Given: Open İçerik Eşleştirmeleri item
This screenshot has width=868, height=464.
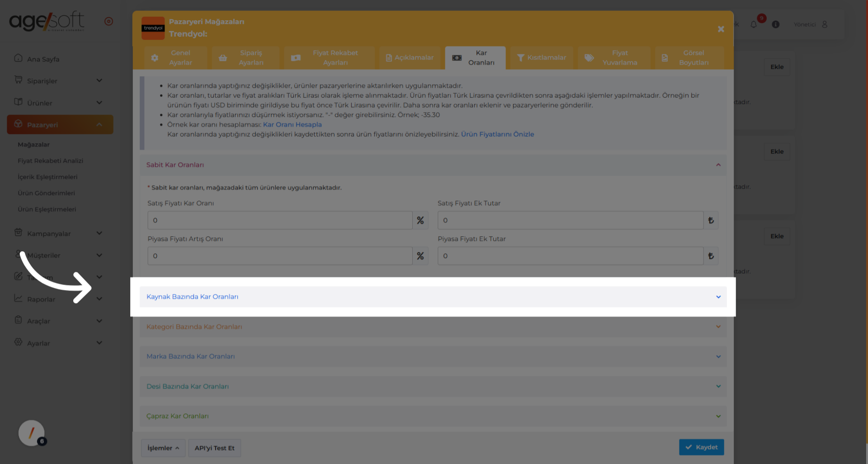Looking at the screenshot, I should pos(47,177).
